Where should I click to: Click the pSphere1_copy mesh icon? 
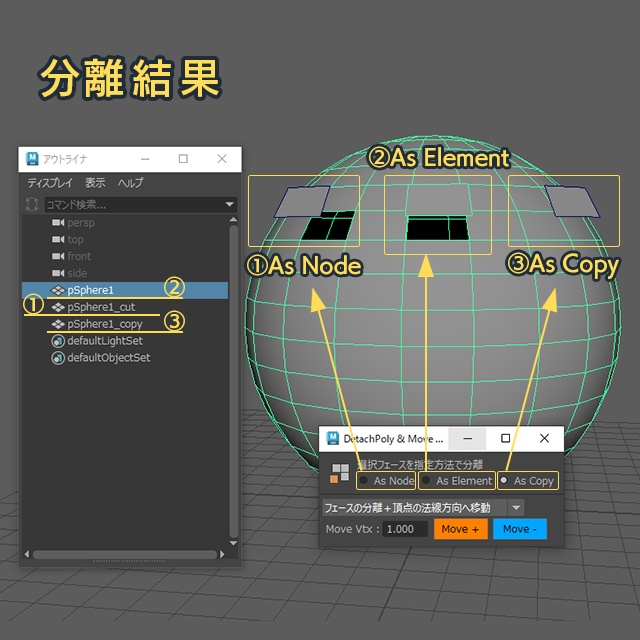tap(58, 324)
